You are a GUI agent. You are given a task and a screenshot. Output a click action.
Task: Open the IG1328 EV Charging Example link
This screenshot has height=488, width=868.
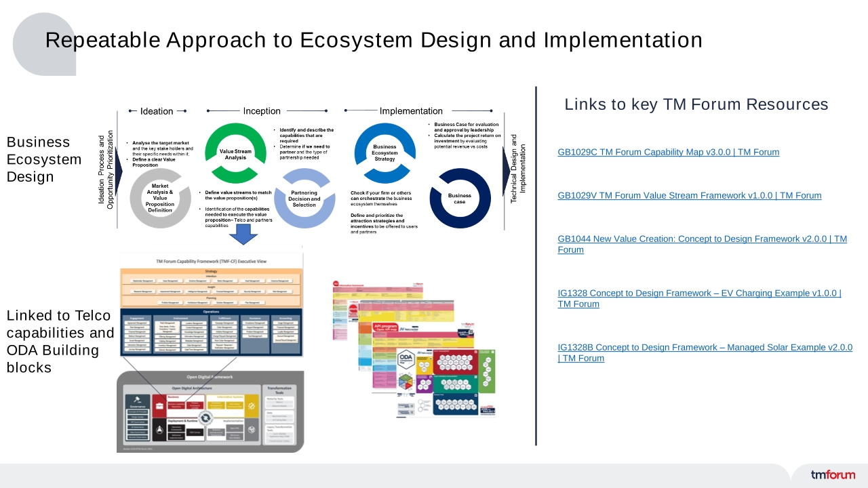(699, 298)
